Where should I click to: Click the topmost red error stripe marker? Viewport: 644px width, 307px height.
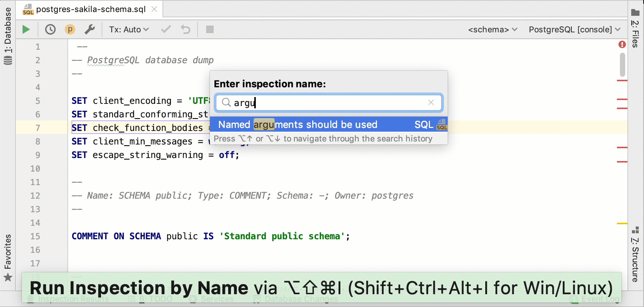622,81
